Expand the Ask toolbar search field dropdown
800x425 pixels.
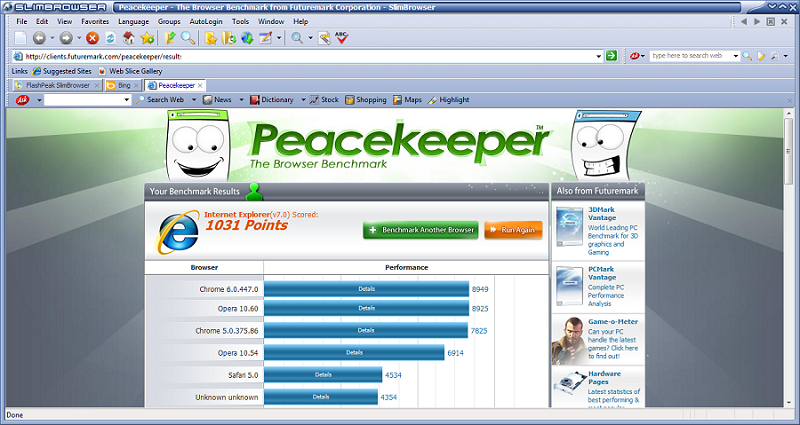pyautogui.click(x=127, y=100)
